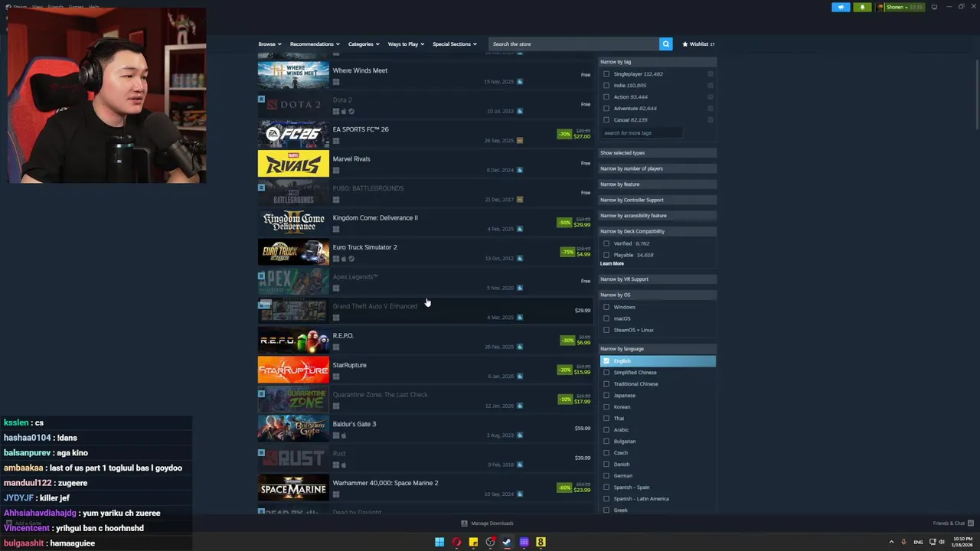The height and width of the screenshot is (551, 980).
Task: Open the Recommendations dropdown menu
Action: (314, 44)
